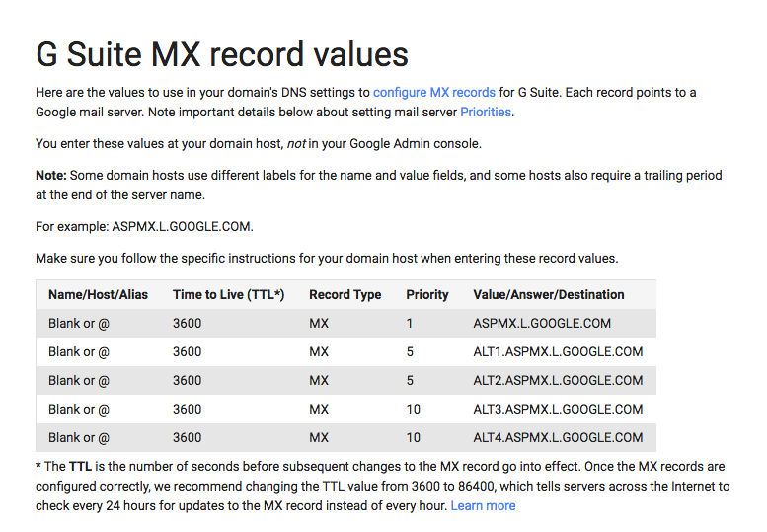This screenshot has width=767, height=532.
Task: Click the bold 'TTL' word in the footnote
Action: click(x=80, y=467)
